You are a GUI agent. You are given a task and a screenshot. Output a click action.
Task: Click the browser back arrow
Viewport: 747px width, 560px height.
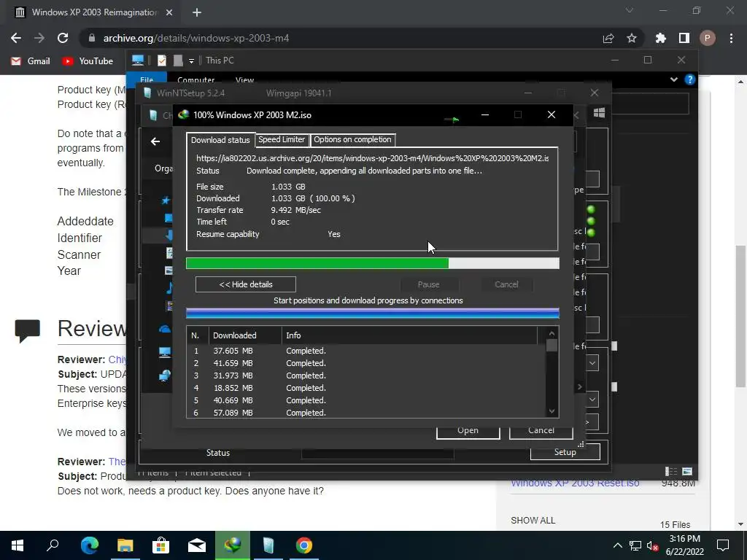click(x=16, y=38)
